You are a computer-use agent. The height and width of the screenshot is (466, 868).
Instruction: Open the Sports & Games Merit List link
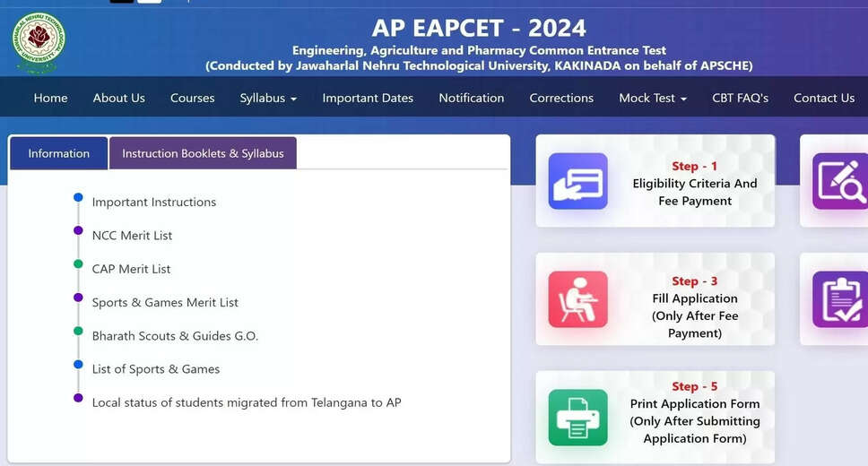[165, 303]
